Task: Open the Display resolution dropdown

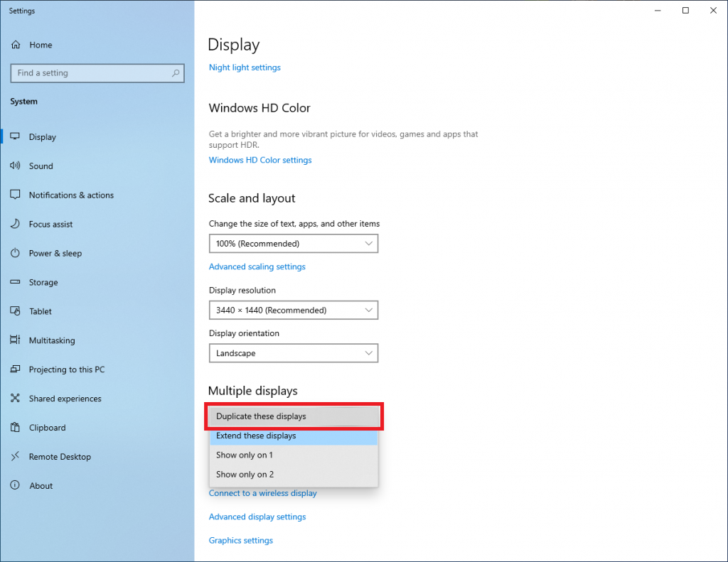Action: point(294,310)
